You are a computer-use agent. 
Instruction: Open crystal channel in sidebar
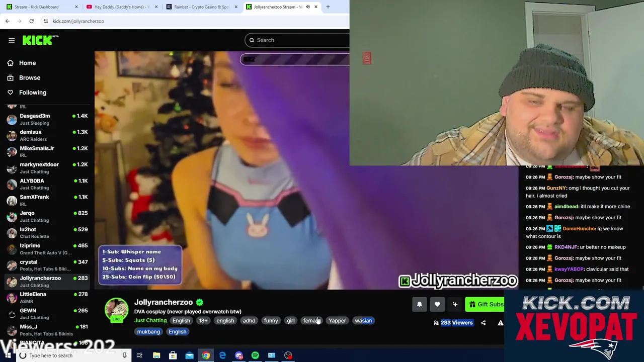pos(47,265)
